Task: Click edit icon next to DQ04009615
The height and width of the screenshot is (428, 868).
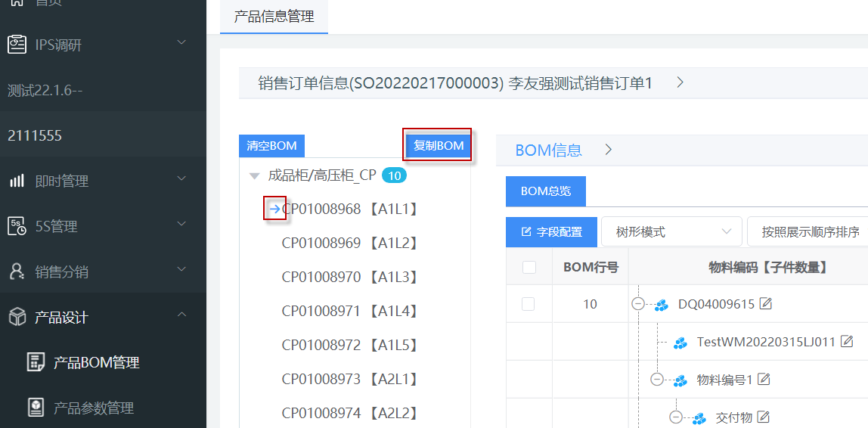Action: 766,304
